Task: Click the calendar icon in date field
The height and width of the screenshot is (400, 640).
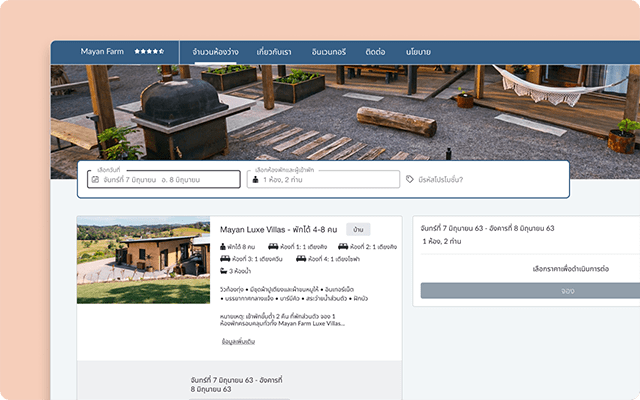Action: (x=96, y=180)
